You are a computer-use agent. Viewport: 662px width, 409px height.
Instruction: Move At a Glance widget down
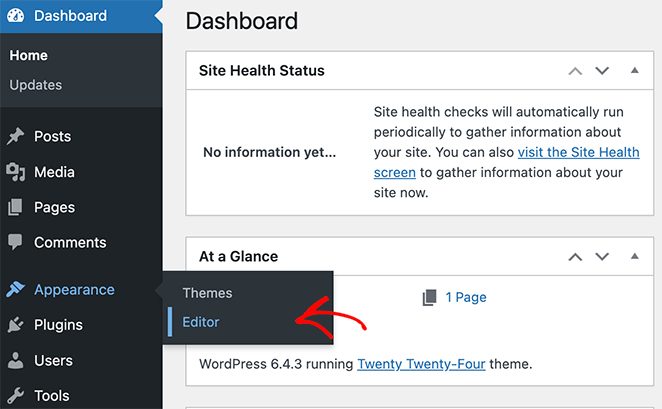tap(602, 257)
